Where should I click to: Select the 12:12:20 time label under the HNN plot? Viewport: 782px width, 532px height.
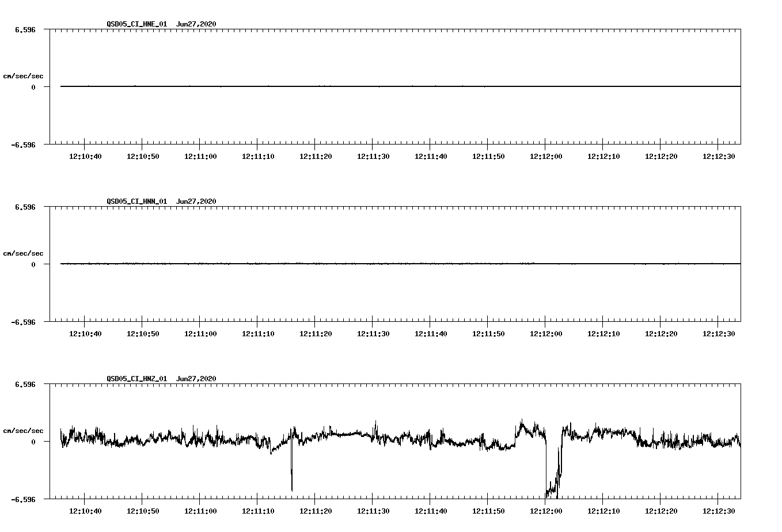[x=661, y=334]
